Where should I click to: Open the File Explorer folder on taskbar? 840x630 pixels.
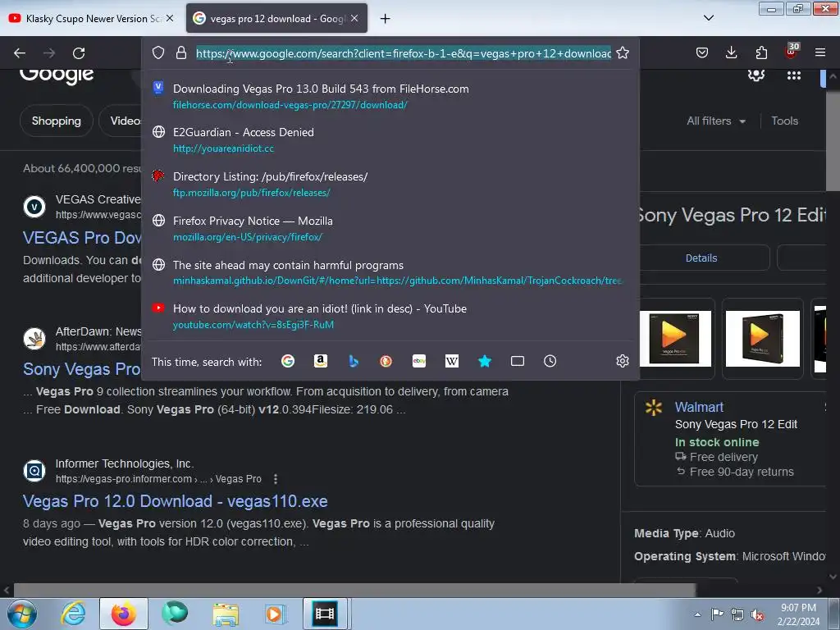point(226,614)
